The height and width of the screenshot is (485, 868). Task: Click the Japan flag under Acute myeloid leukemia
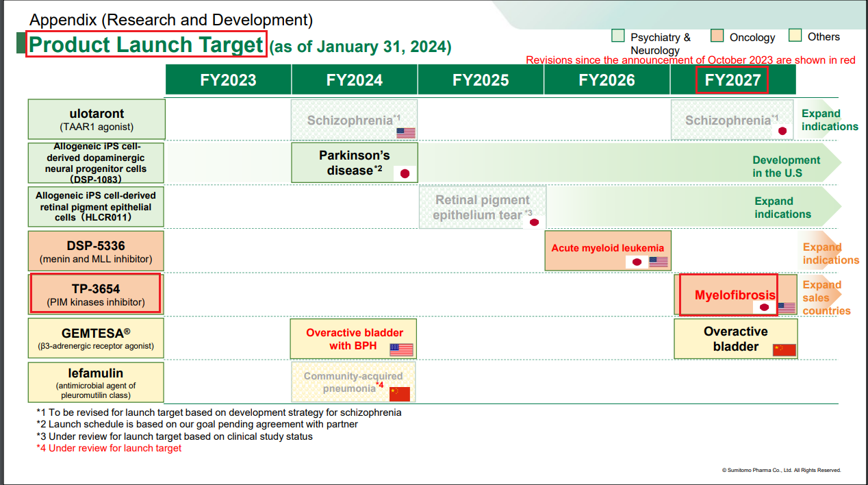click(637, 262)
